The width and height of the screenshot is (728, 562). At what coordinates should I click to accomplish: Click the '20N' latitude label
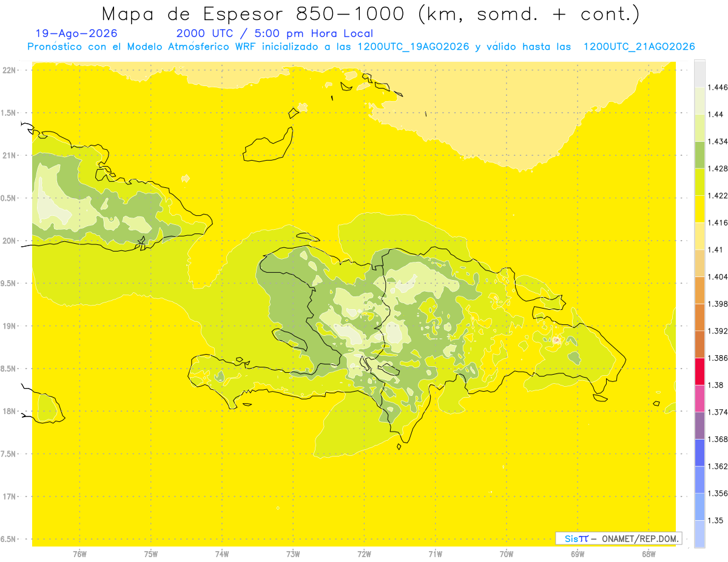[x=10, y=241]
